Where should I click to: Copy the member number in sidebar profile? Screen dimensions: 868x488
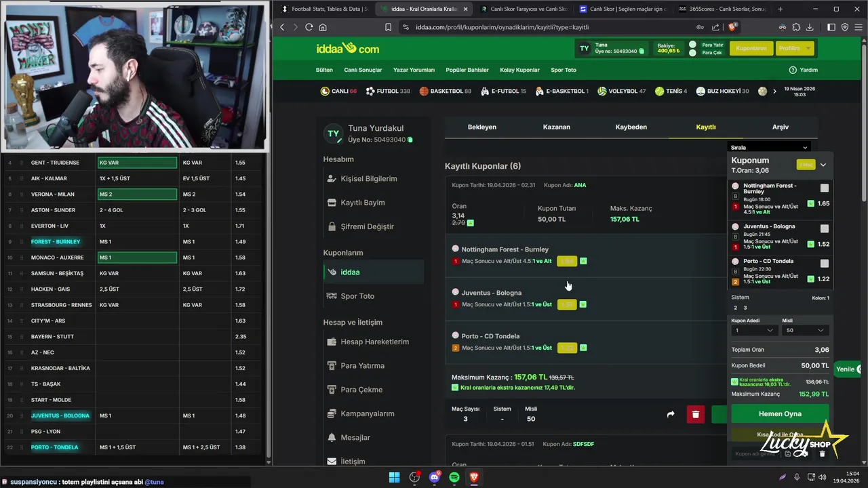410,140
